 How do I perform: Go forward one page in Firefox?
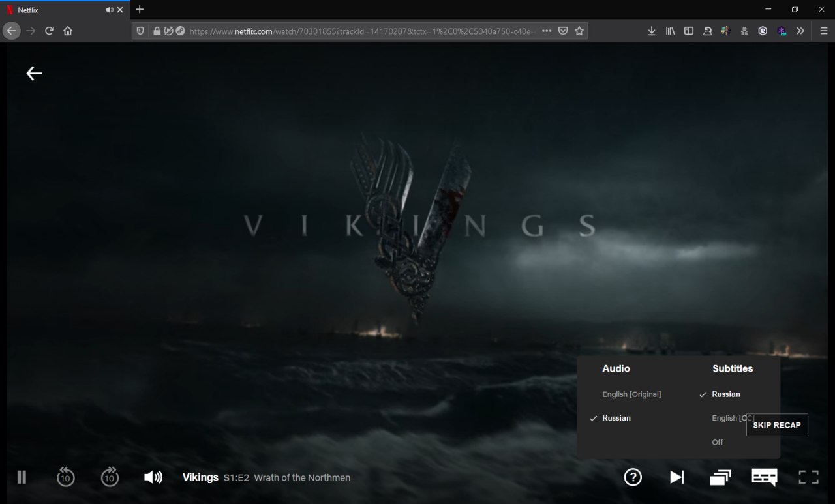point(31,31)
